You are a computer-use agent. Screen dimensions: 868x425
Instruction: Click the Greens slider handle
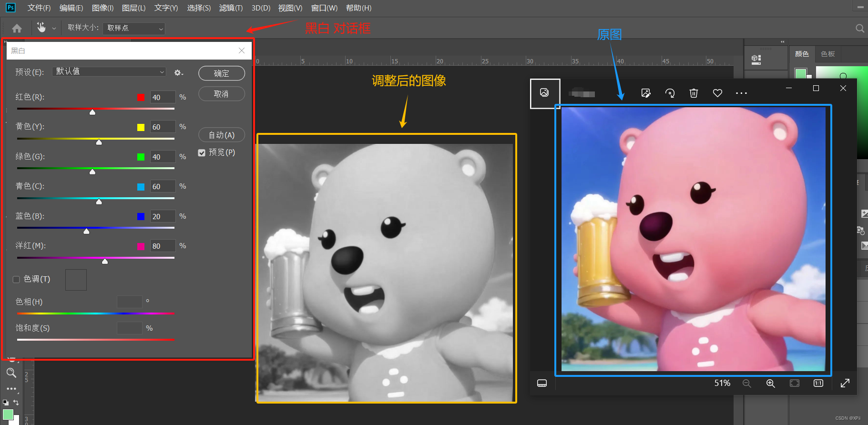[92, 172]
